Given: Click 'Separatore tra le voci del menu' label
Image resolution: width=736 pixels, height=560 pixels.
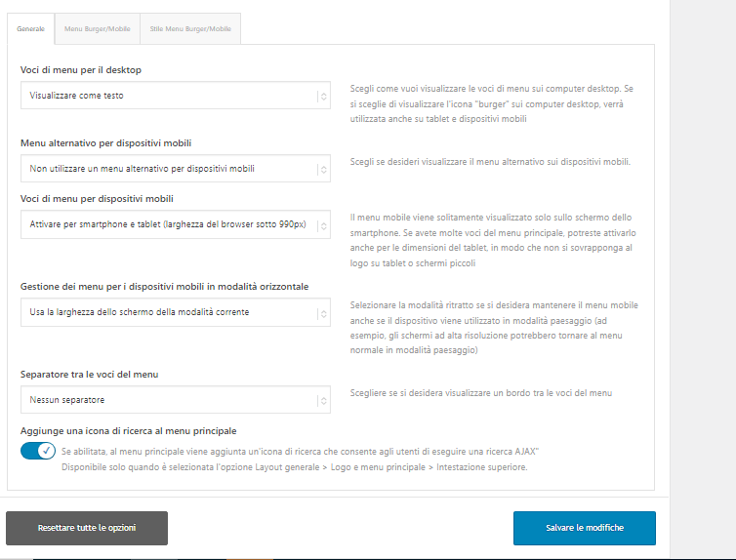Looking at the screenshot, I should 89,375.
